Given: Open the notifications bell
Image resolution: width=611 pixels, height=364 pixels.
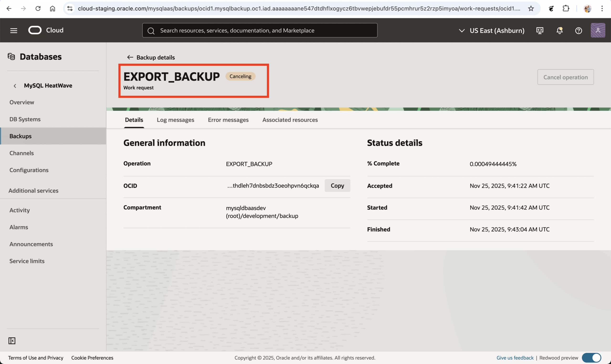Looking at the screenshot, I should pos(559,31).
